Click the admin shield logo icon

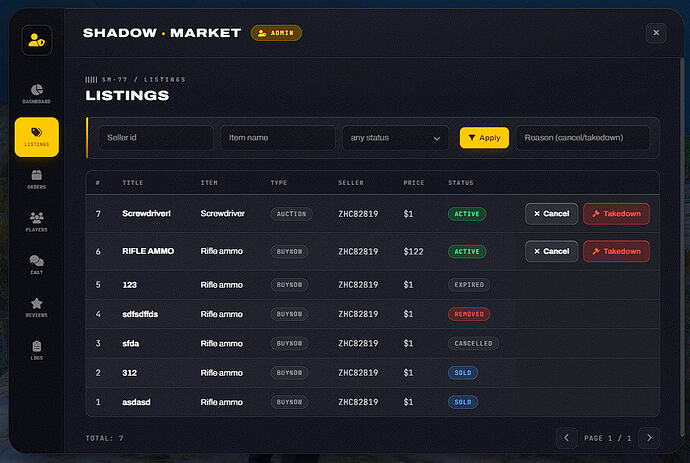37,40
